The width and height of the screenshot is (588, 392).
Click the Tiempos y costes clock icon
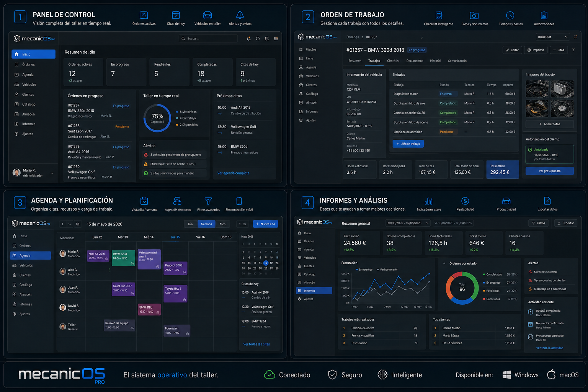click(510, 15)
